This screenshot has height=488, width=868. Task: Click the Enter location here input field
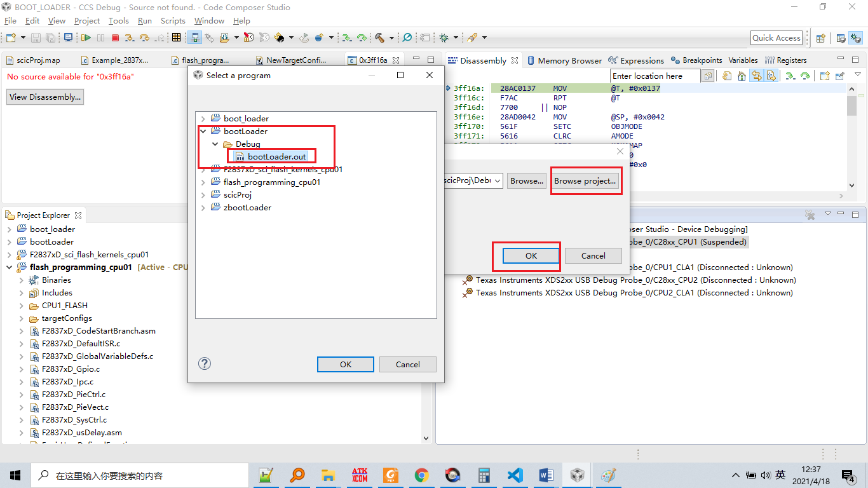click(654, 75)
